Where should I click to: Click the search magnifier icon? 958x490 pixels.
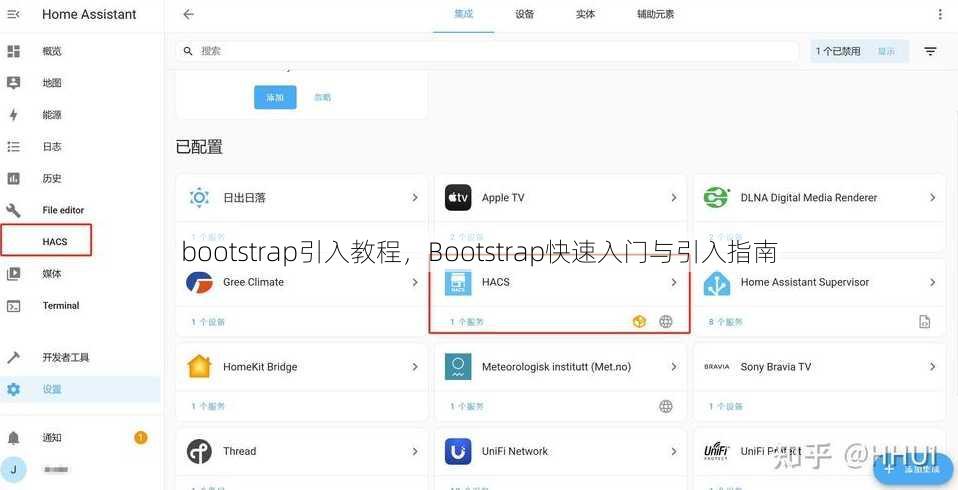(188, 51)
